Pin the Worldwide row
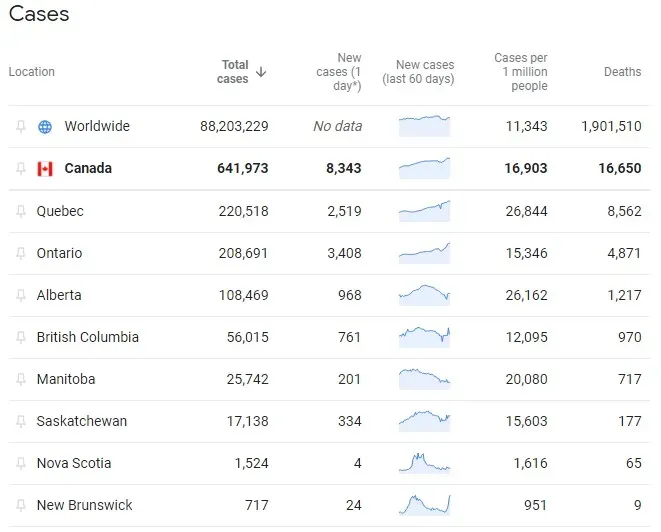Image resolution: width=661 pixels, height=532 pixels. 20,127
